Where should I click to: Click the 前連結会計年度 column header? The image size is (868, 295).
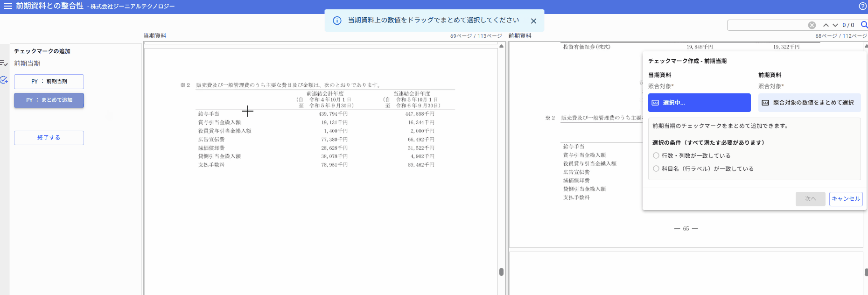pos(325,94)
